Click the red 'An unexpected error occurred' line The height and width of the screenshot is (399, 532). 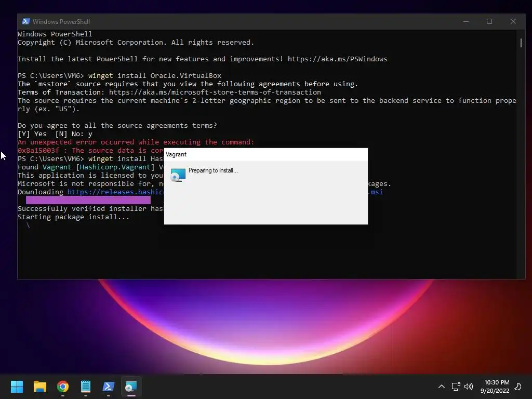(x=136, y=142)
